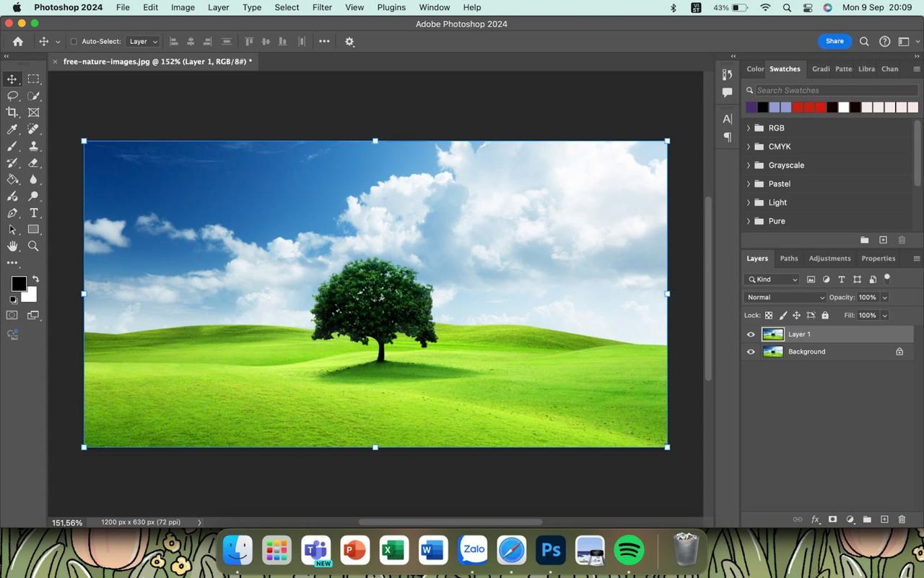Image resolution: width=924 pixels, height=578 pixels.
Task: Activate the Horizontal Type tool
Action: coord(33,213)
